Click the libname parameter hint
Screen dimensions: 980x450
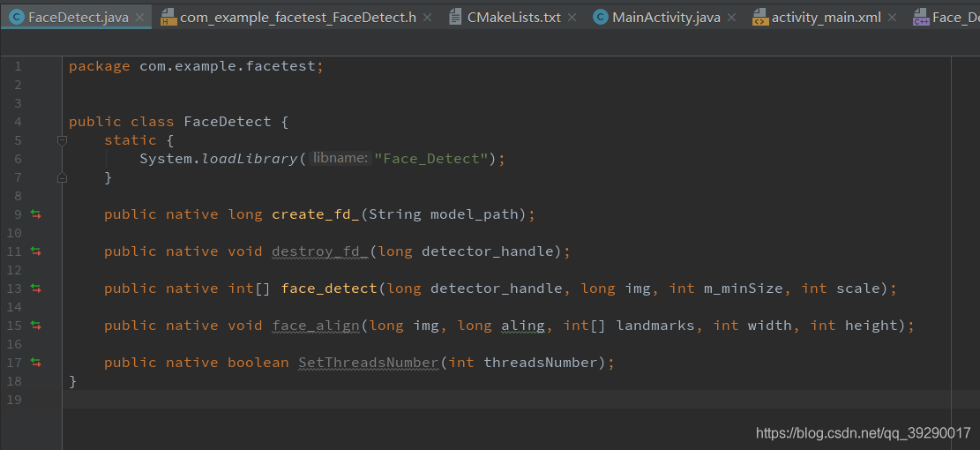[340, 159]
